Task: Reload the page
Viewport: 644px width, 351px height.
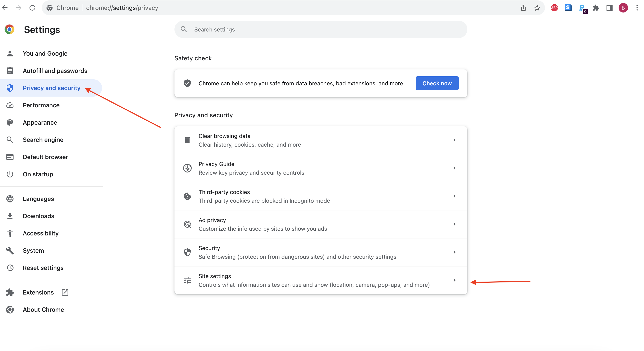Action: [32, 8]
